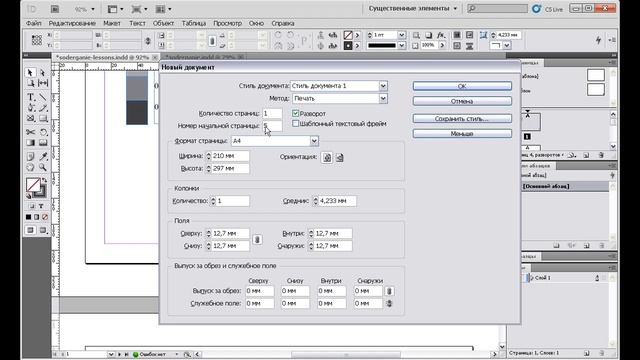The image size is (640, 360).
Task: Open the Макет menu
Action: click(x=111, y=23)
